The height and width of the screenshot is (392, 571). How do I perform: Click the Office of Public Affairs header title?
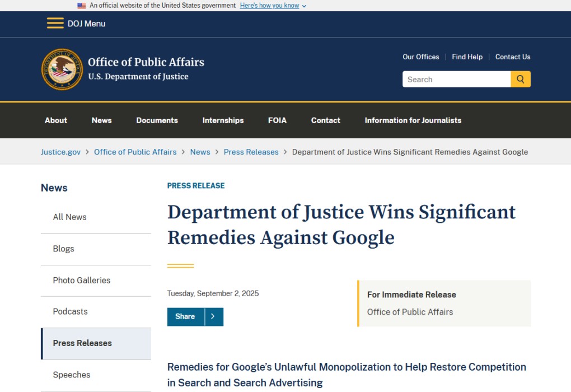(x=146, y=62)
